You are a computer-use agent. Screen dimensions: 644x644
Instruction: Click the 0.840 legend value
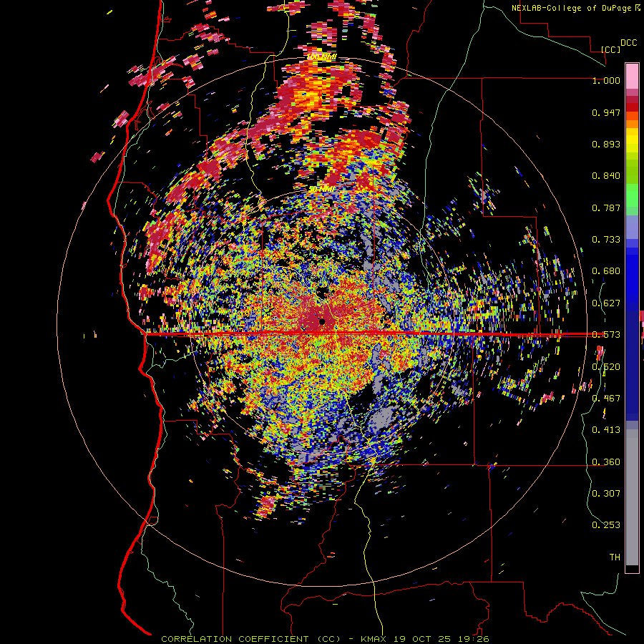pos(606,176)
